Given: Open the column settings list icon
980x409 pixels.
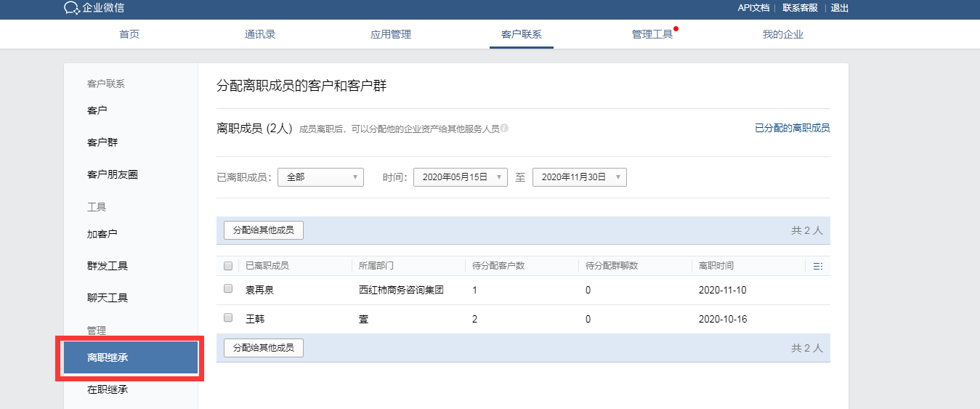Looking at the screenshot, I should 817,267.
